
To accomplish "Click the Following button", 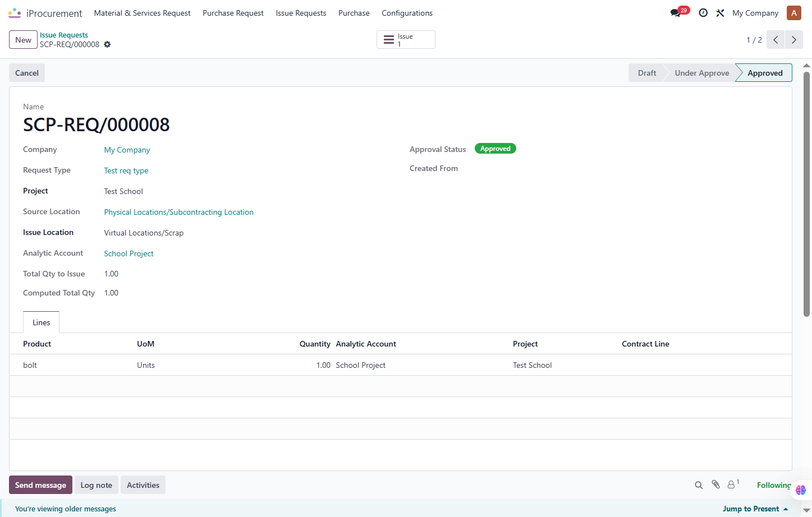I will [x=774, y=485].
